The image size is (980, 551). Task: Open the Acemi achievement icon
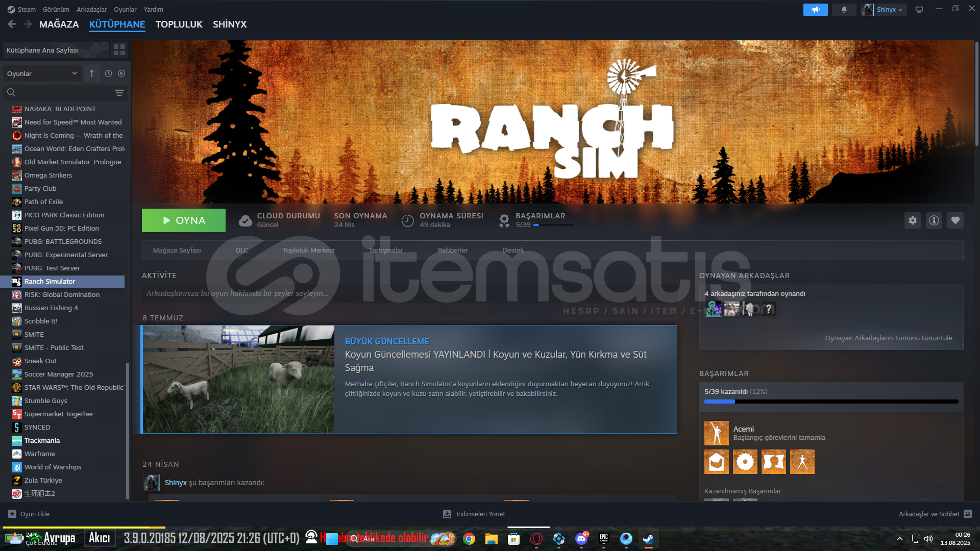click(x=717, y=433)
